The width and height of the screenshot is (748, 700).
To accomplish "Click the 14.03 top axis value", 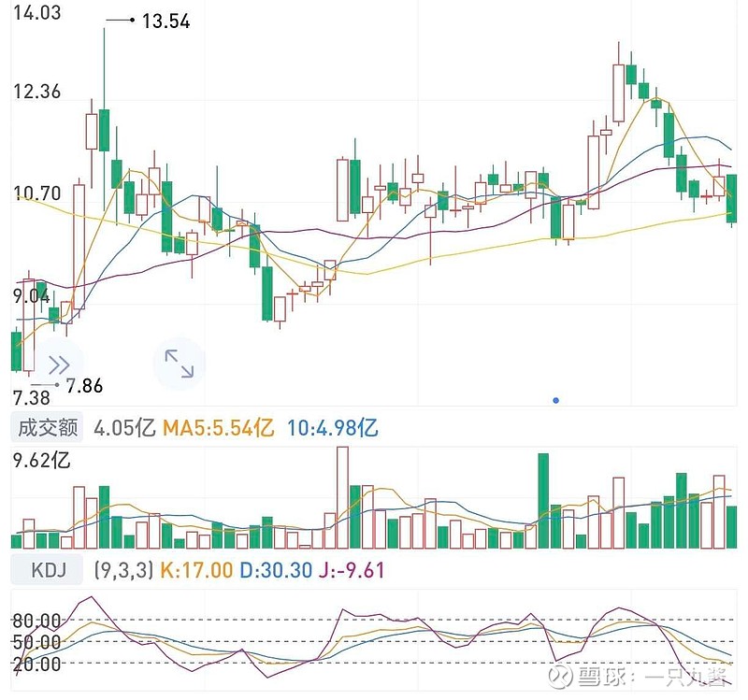I will click(37, 12).
